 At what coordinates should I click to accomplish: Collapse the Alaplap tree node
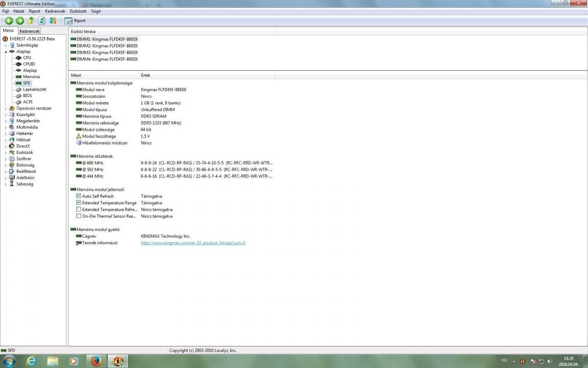pos(6,52)
